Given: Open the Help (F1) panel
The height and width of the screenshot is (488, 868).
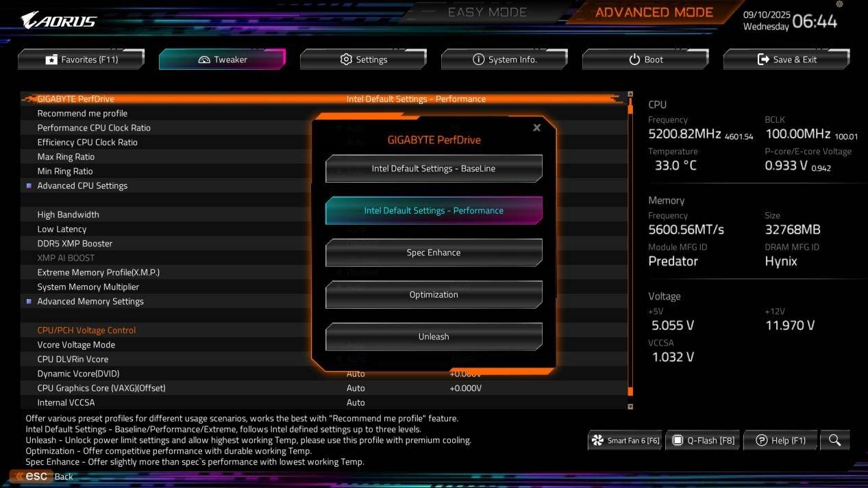Looking at the screenshot, I should (x=780, y=440).
